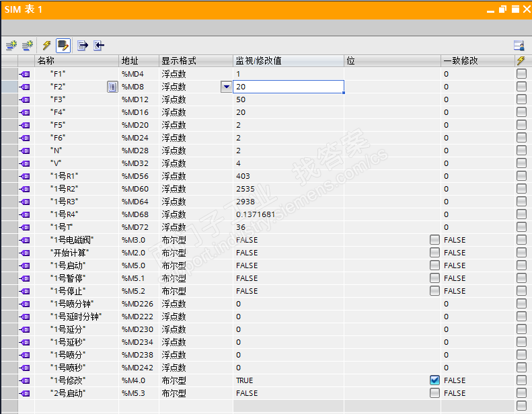
Task: Click the address cell "%MD56"
Action: click(139, 176)
